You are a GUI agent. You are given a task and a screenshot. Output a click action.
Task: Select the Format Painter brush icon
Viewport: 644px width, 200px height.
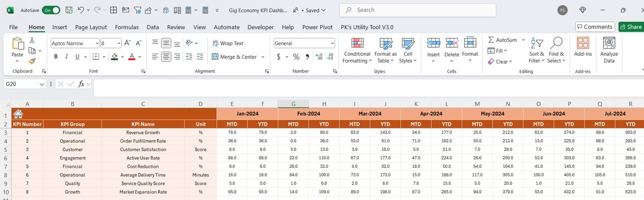(32, 61)
